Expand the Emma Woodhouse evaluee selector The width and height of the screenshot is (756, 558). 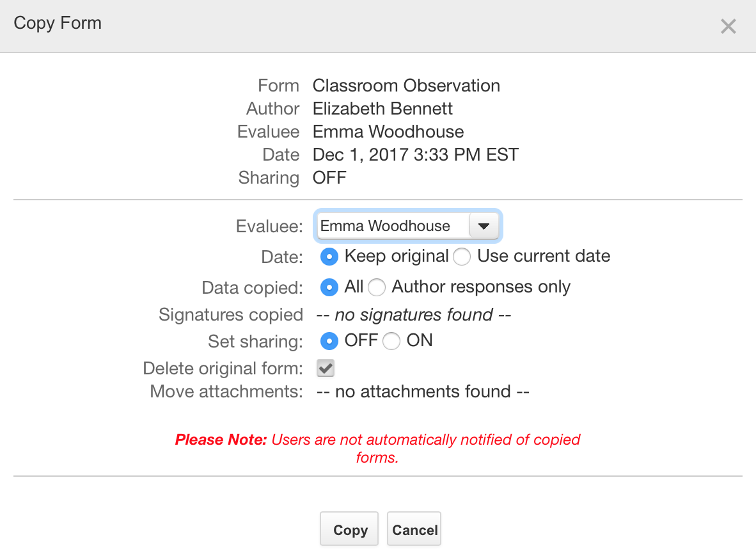click(484, 225)
